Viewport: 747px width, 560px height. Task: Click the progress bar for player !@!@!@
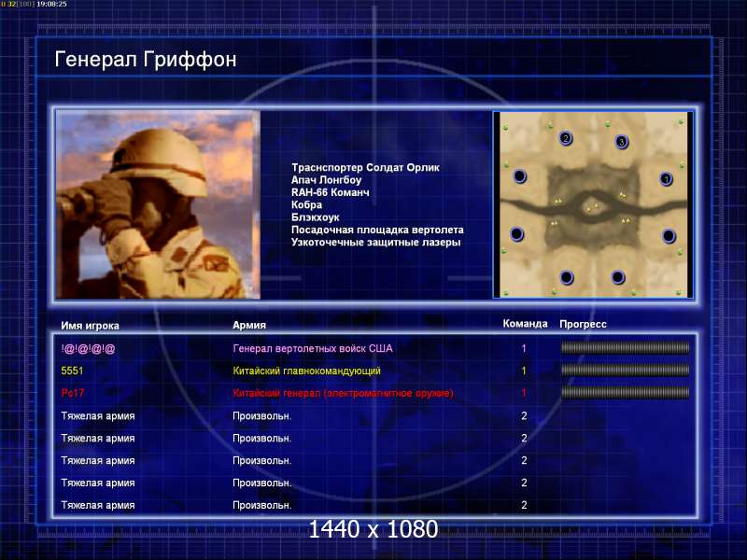[625, 348]
